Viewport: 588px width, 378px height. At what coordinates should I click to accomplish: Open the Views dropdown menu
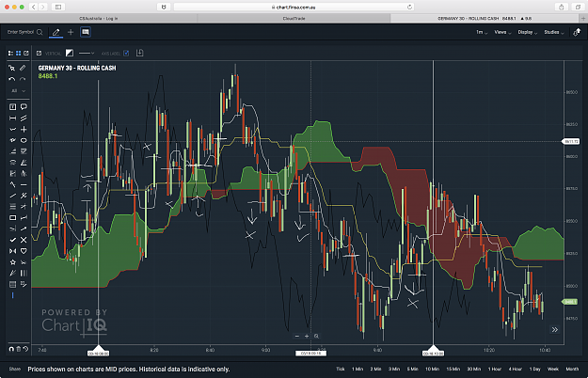(x=502, y=32)
